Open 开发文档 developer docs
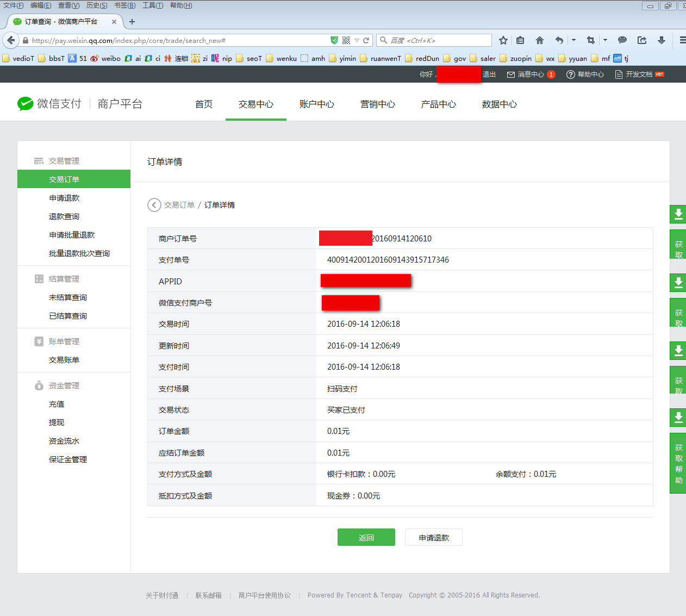This screenshot has width=686, height=616. click(639, 74)
